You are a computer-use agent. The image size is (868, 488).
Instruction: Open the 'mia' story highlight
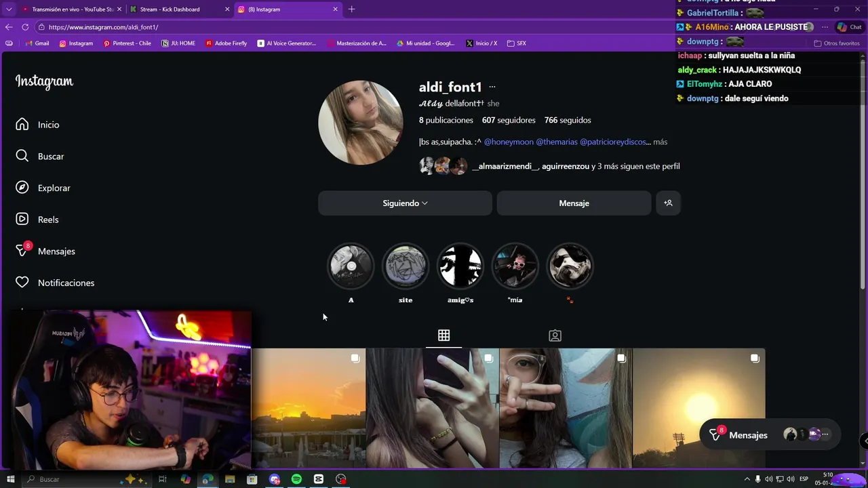click(x=515, y=266)
